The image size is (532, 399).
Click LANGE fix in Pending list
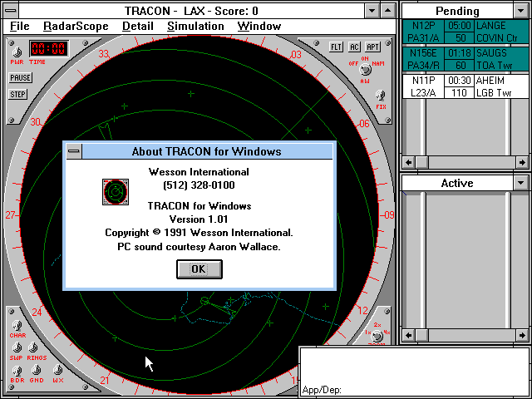(x=491, y=26)
